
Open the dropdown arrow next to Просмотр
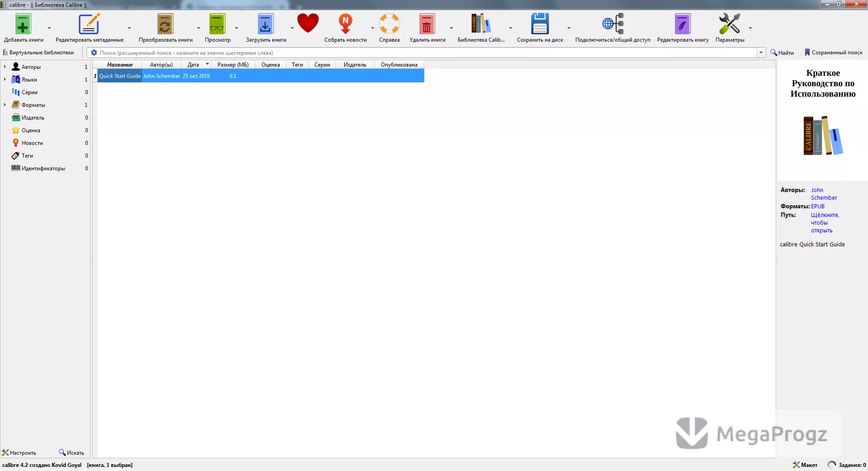(236, 28)
